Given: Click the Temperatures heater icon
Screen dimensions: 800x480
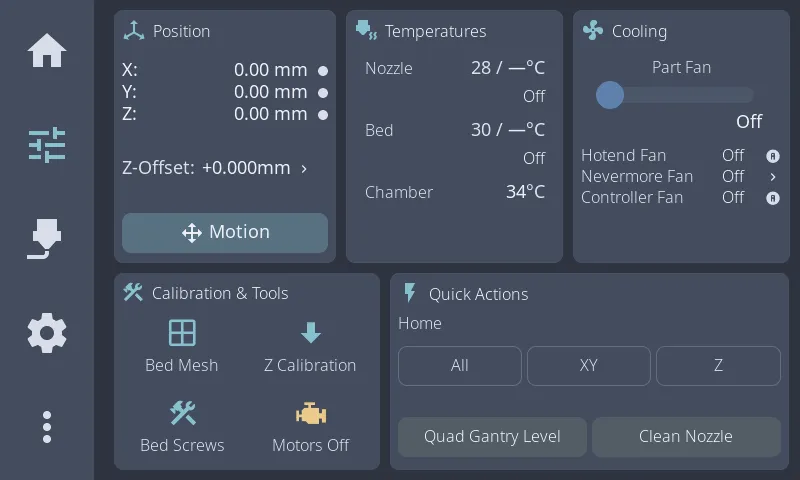Looking at the screenshot, I should tap(366, 30).
